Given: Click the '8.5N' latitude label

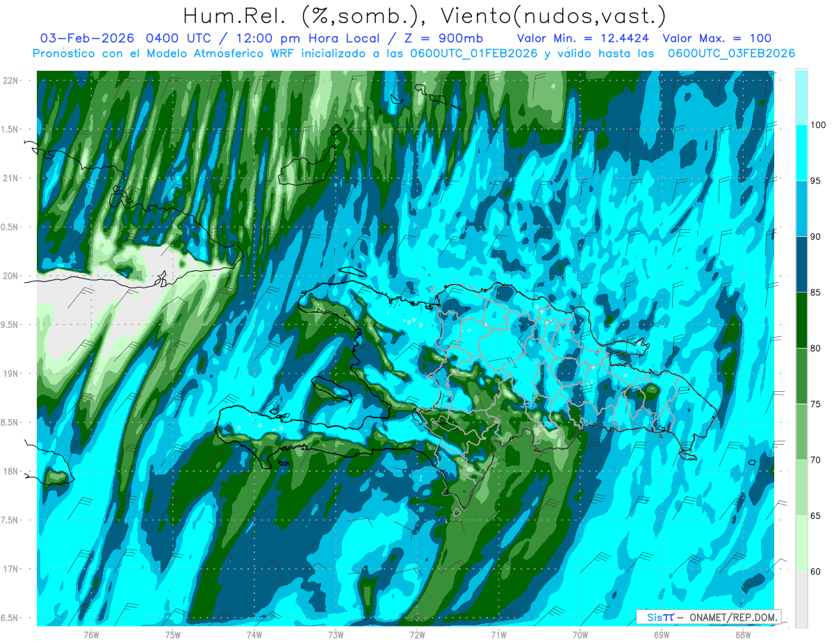Looking at the screenshot, I should (10, 422).
